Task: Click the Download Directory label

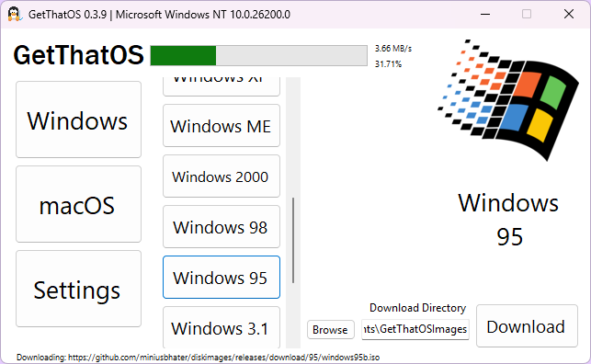Action: tap(417, 308)
